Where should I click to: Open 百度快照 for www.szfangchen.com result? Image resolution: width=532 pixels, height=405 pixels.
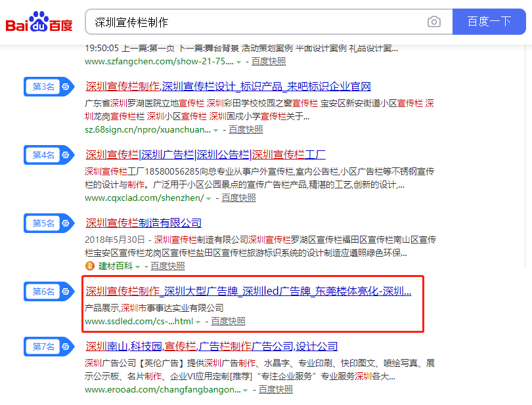point(269,62)
